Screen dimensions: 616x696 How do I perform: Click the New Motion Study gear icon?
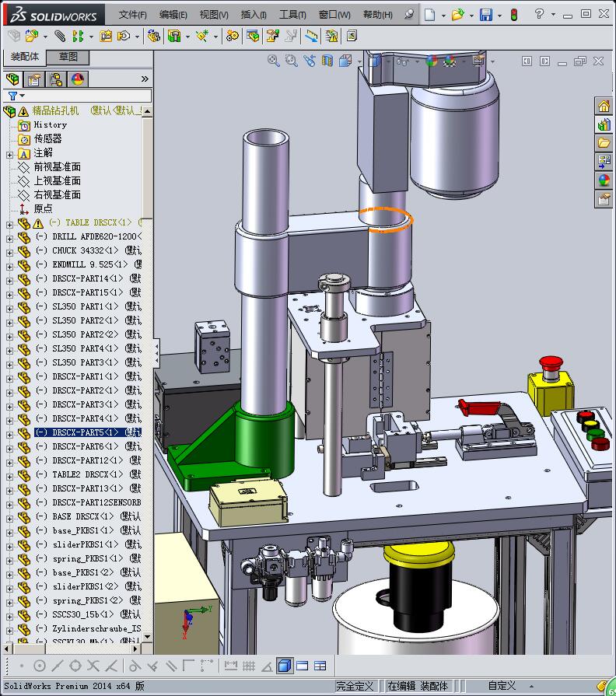(232, 36)
